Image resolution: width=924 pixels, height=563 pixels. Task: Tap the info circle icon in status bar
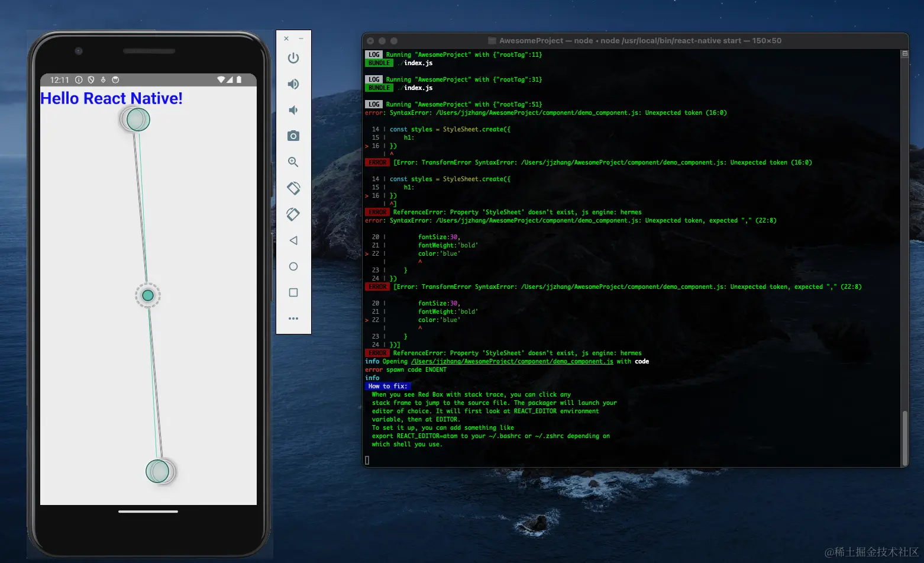point(79,80)
